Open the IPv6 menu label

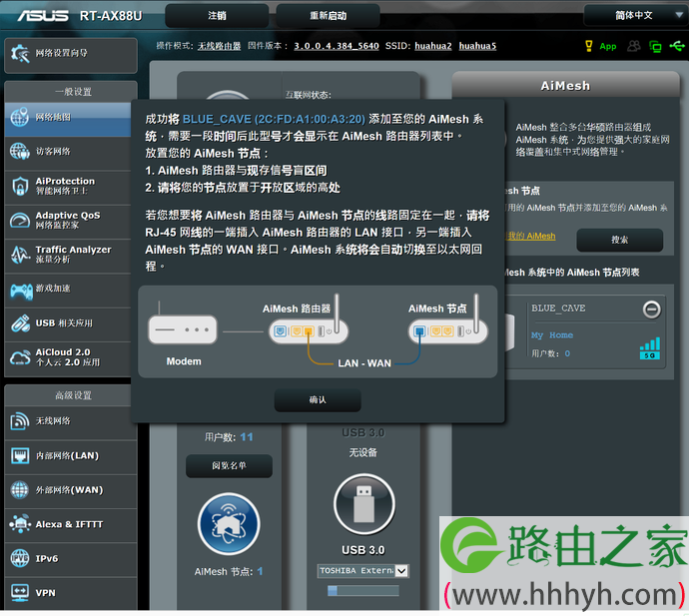(x=47, y=559)
